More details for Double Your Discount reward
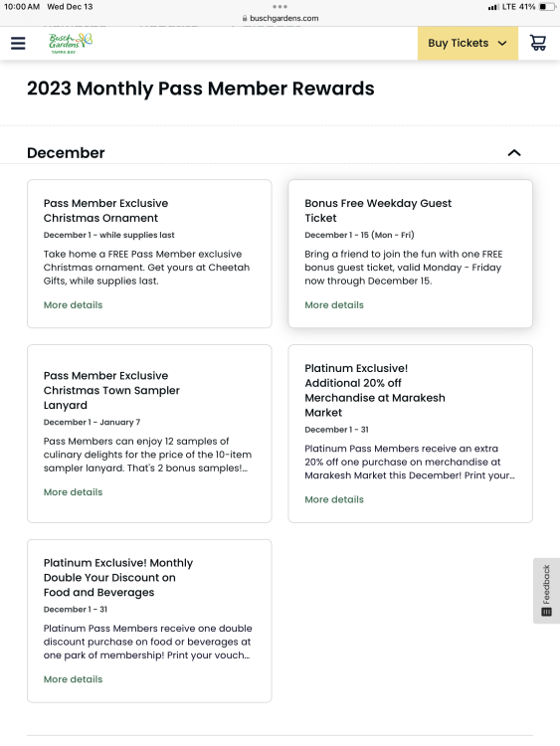The image size is (560, 746). point(74,679)
